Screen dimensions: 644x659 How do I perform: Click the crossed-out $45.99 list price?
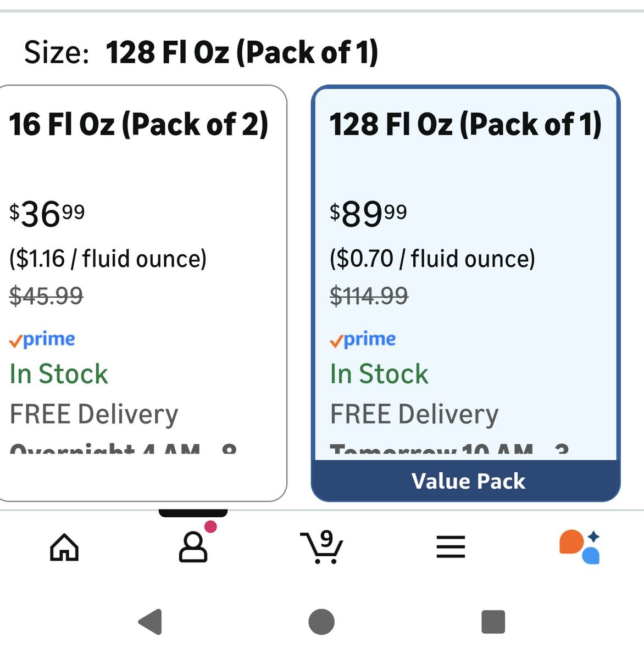[46, 296]
